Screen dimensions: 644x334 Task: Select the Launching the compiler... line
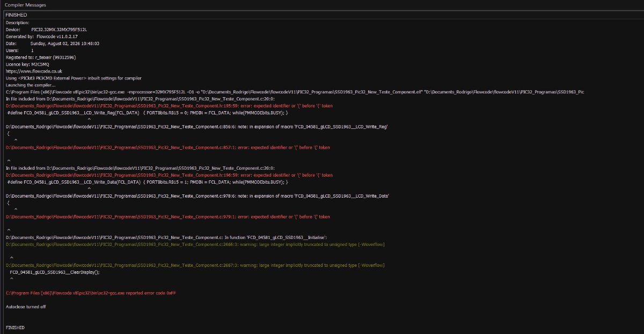click(30, 85)
